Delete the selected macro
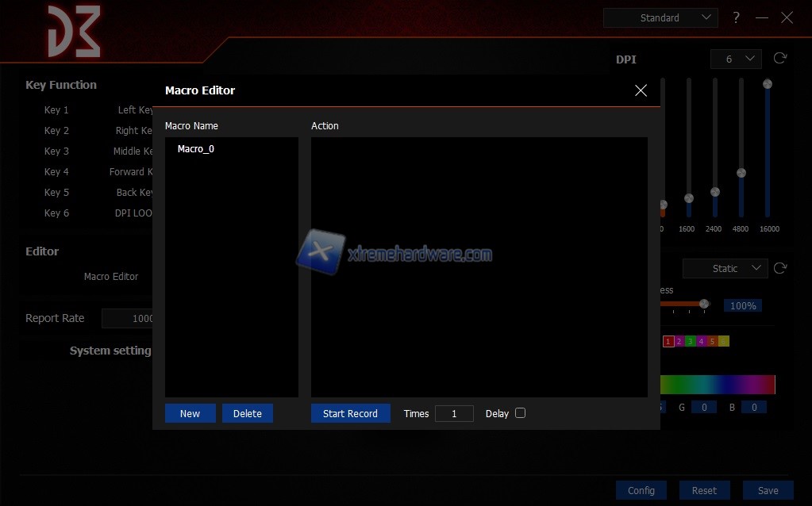Viewport: 812px width, 506px height. 248,413
